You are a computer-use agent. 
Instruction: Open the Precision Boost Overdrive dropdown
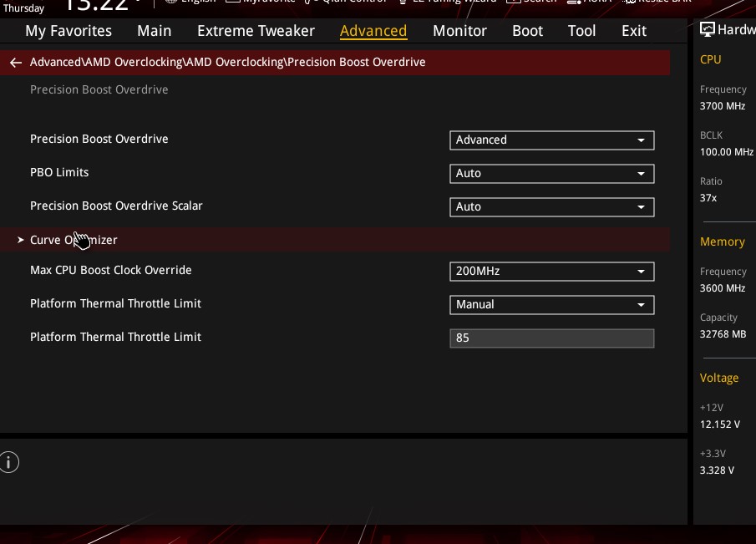coord(551,140)
